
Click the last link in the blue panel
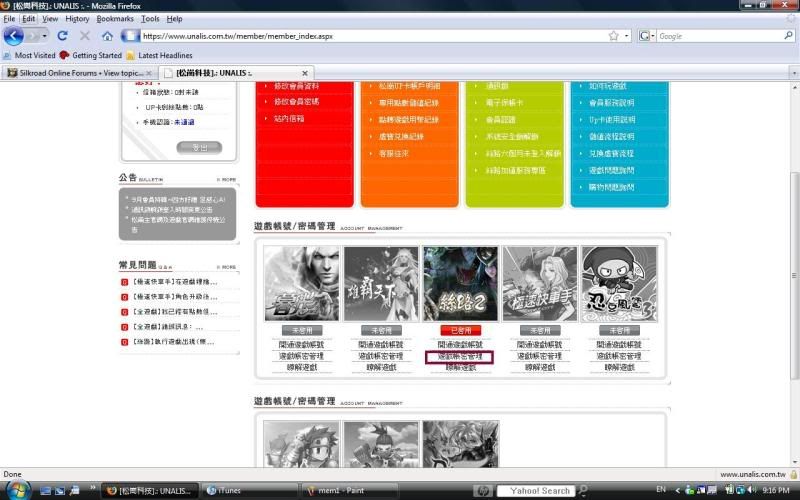pyautogui.click(x=611, y=187)
